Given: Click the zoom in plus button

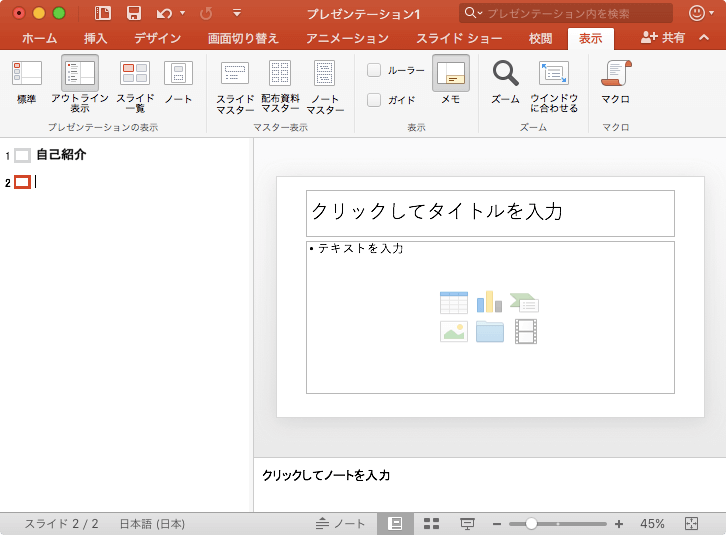Looking at the screenshot, I should [619, 524].
